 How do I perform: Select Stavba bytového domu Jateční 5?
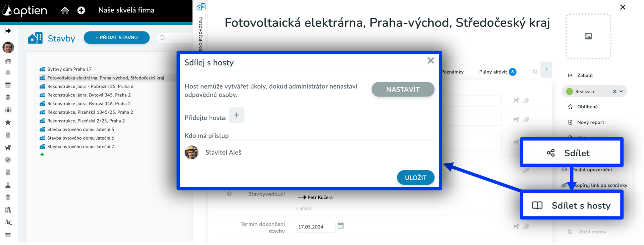point(80,130)
